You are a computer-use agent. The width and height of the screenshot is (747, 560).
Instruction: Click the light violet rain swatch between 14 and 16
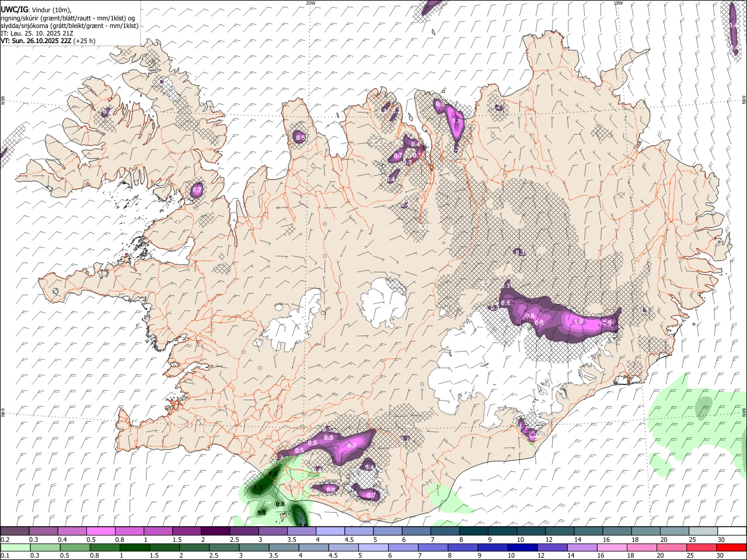pyautogui.click(x=581, y=547)
